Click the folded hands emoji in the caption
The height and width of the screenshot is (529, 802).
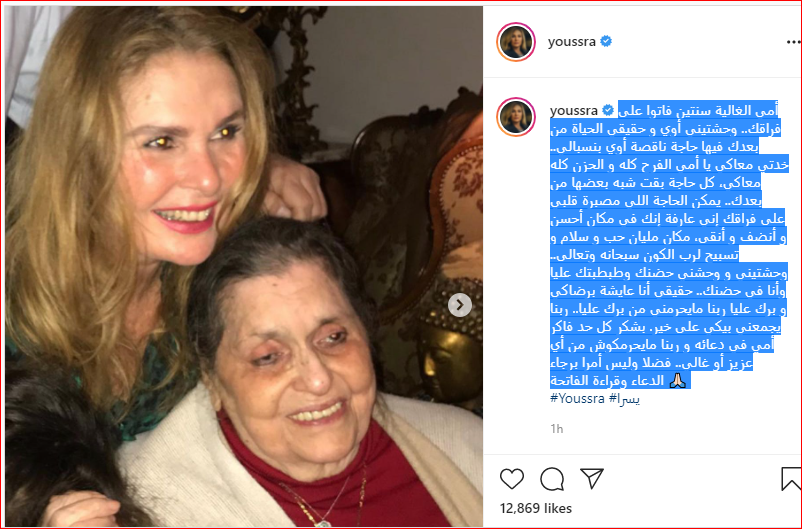click(x=678, y=380)
